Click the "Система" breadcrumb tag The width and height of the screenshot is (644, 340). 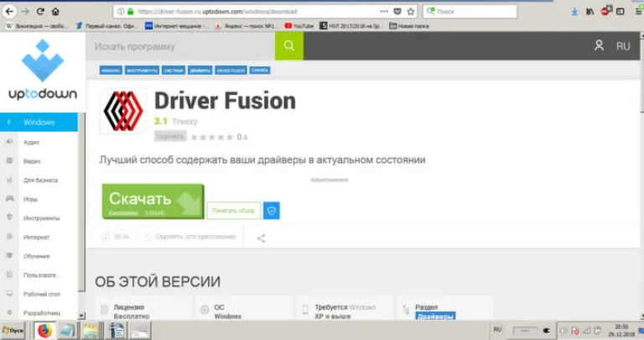(174, 71)
